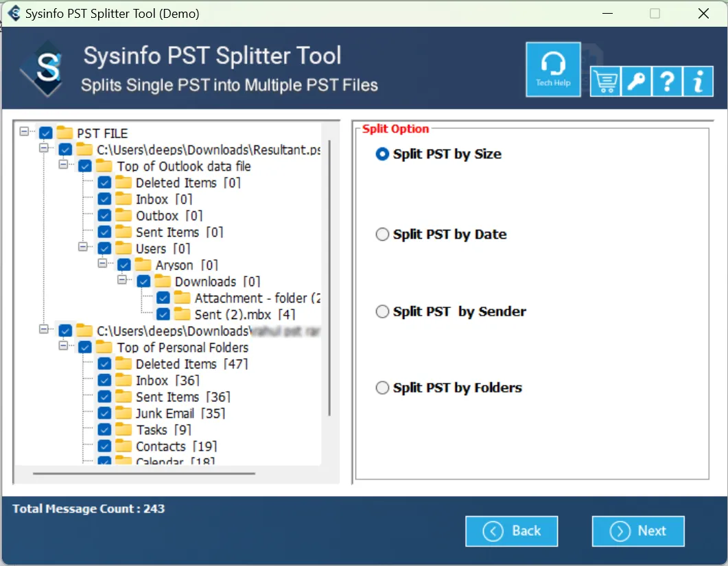Click the title bar app icon
Viewport: 728px width, 566px height.
[14, 14]
